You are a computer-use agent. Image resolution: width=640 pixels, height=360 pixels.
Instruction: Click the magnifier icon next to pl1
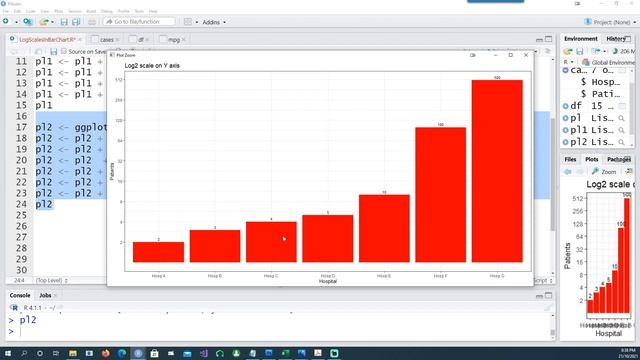pyautogui.click(x=621, y=130)
